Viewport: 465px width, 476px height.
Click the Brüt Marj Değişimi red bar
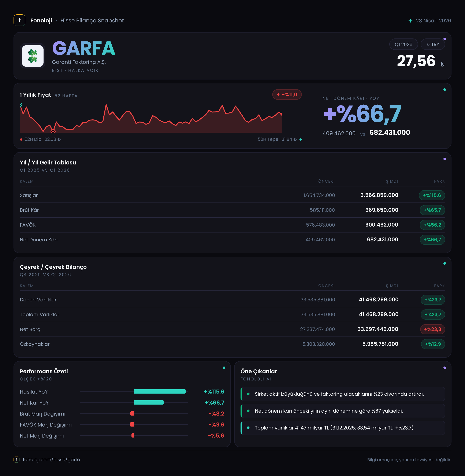pos(132,413)
